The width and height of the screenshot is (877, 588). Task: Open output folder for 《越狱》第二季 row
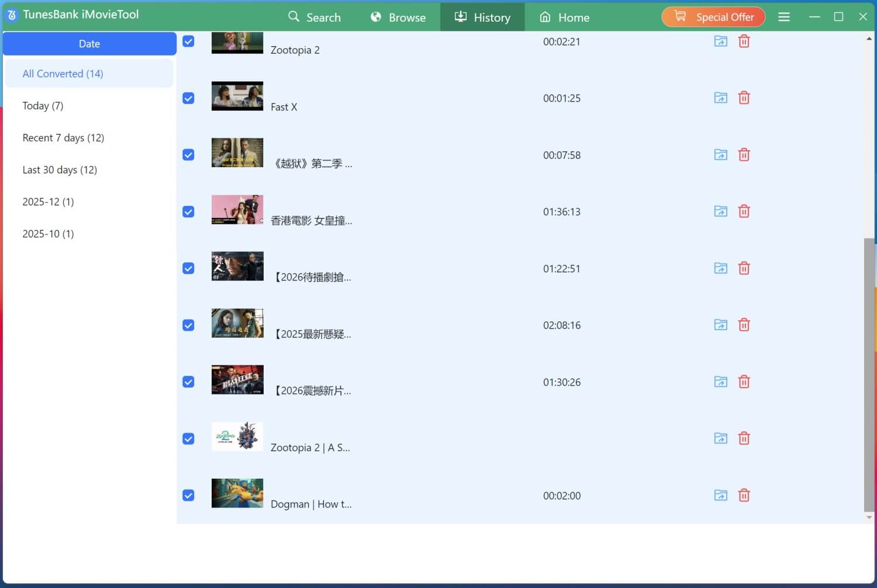[720, 155]
